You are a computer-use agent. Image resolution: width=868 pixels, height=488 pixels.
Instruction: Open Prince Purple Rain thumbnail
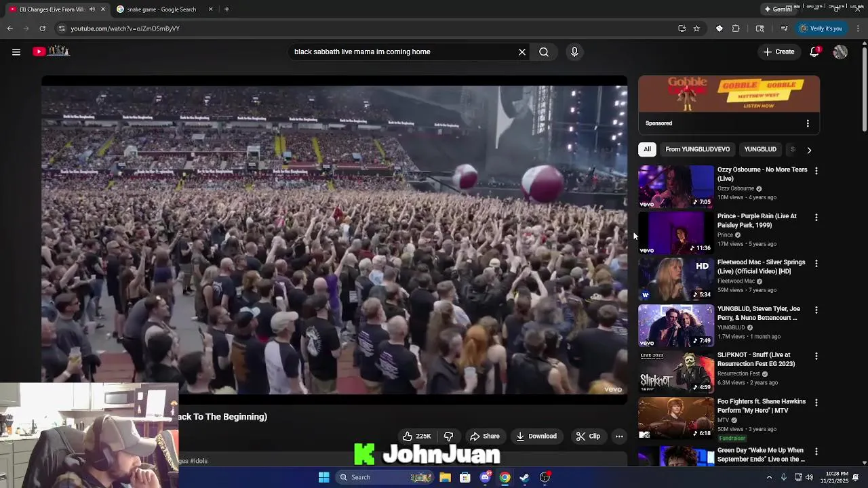tap(676, 233)
